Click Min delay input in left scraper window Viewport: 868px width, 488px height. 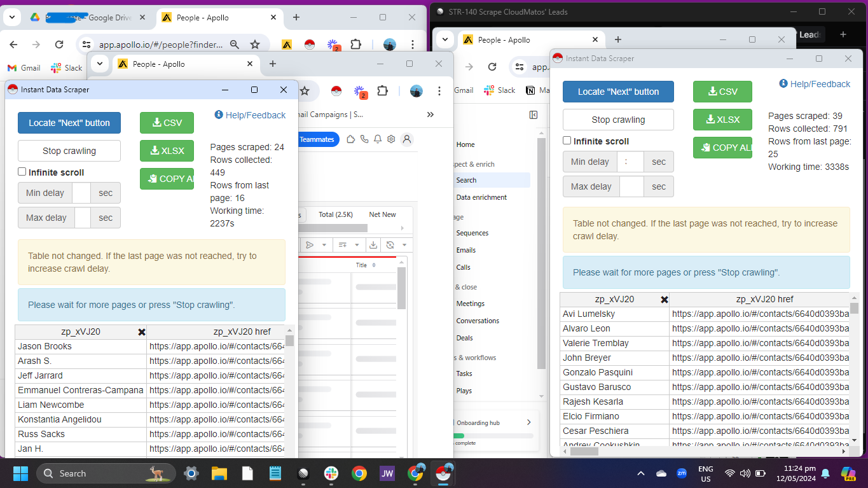tap(81, 193)
